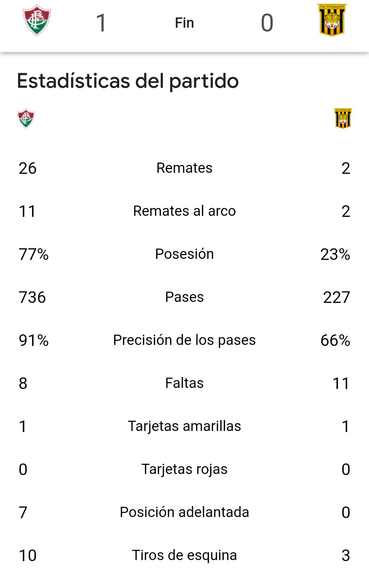Screen dimensions: 369x588
Task: Click the Tiros de esquina label
Action: tap(184, 555)
